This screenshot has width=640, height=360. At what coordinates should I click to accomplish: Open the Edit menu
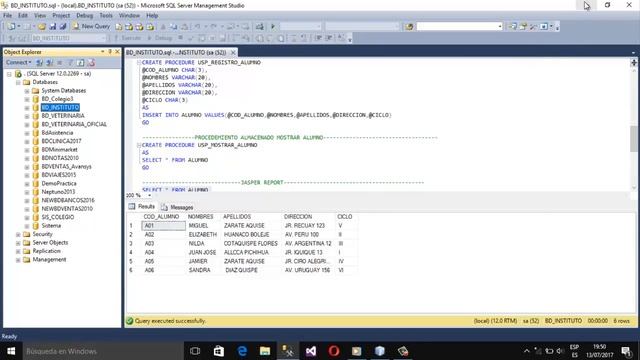point(23,16)
